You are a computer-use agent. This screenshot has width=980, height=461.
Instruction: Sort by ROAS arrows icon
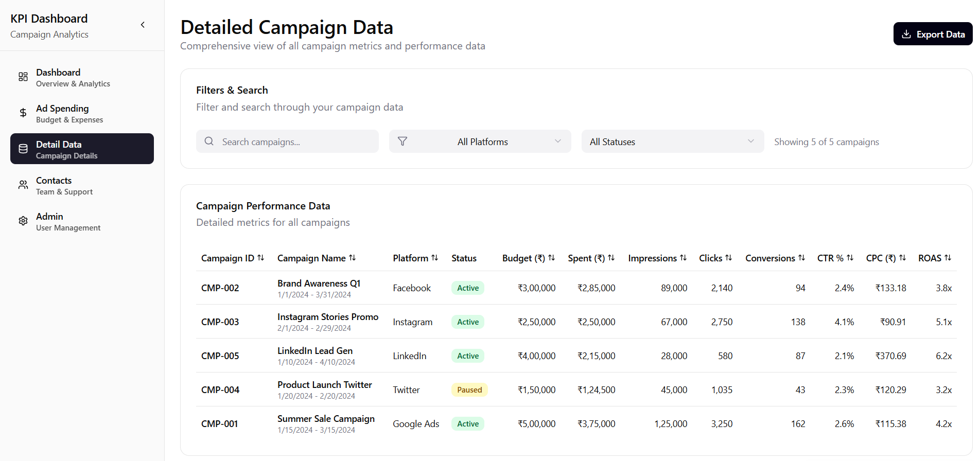point(948,258)
